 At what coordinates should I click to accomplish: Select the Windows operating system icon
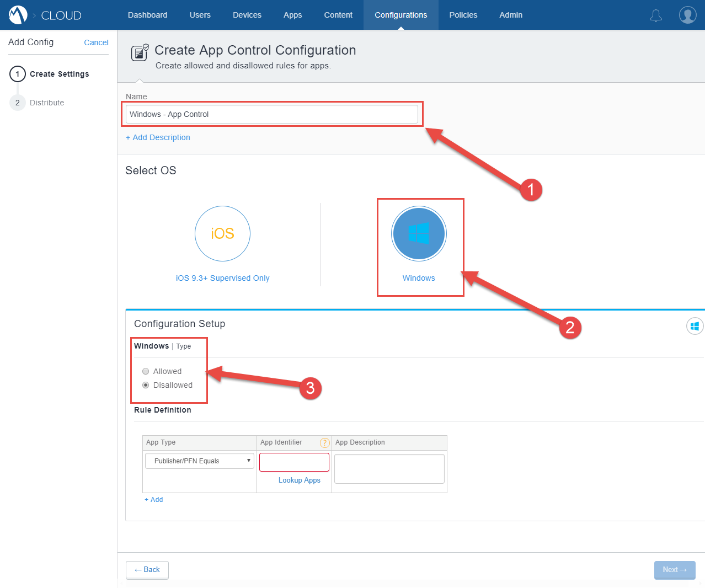pyautogui.click(x=419, y=234)
